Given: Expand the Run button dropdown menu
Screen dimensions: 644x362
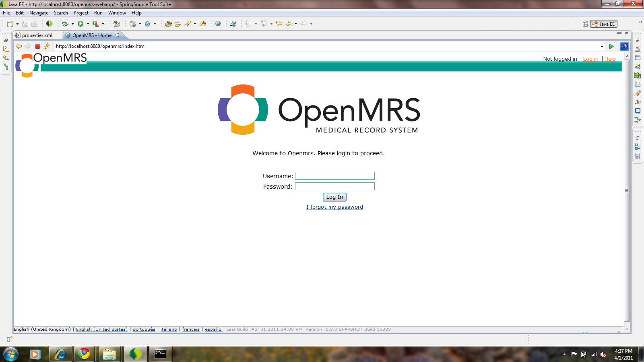Looking at the screenshot, I should pos(88,23).
